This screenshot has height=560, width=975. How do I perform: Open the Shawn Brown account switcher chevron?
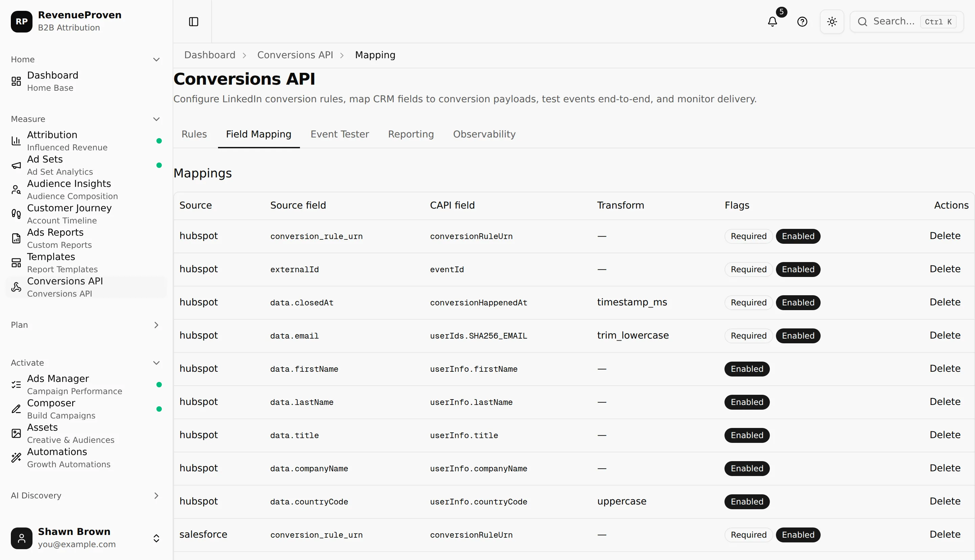pyautogui.click(x=156, y=538)
